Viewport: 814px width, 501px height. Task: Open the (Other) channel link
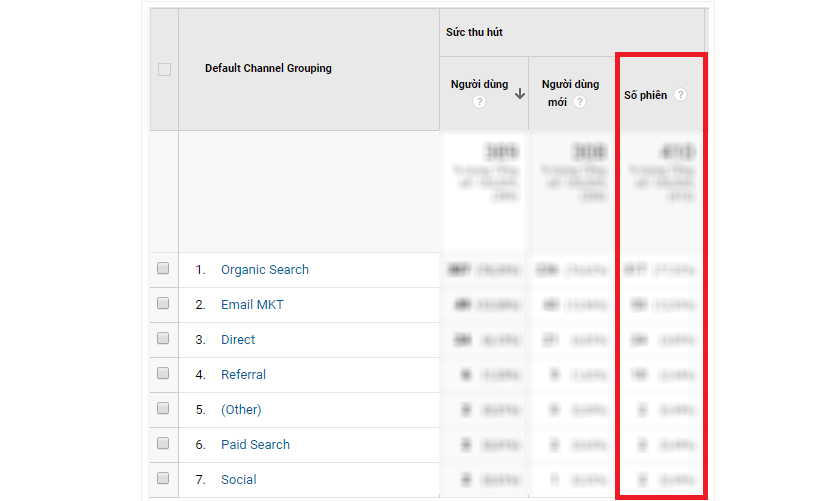click(x=241, y=410)
